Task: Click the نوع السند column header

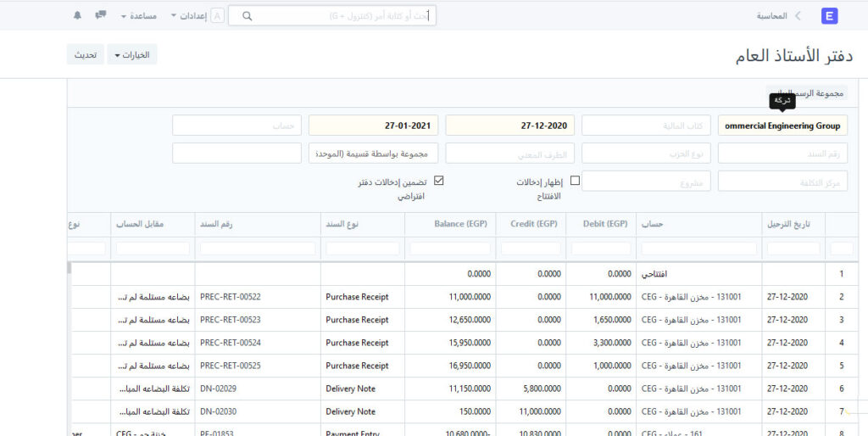Action: 363,225
